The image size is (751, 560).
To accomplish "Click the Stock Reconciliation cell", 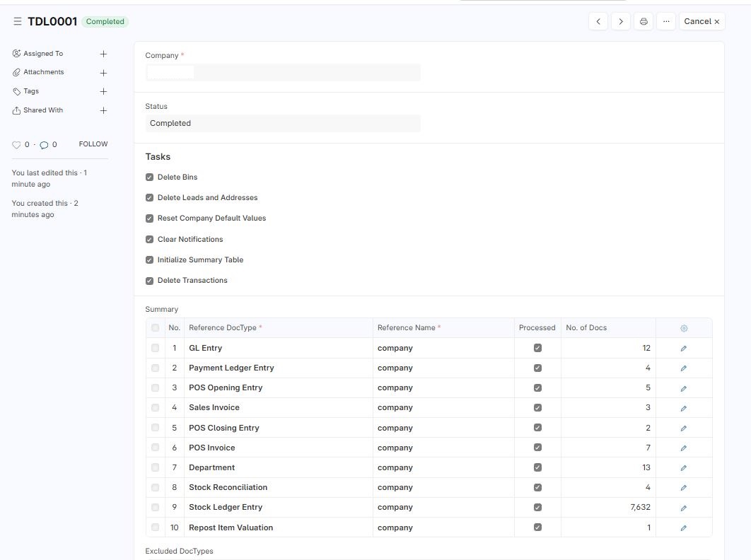I will [x=278, y=487].
